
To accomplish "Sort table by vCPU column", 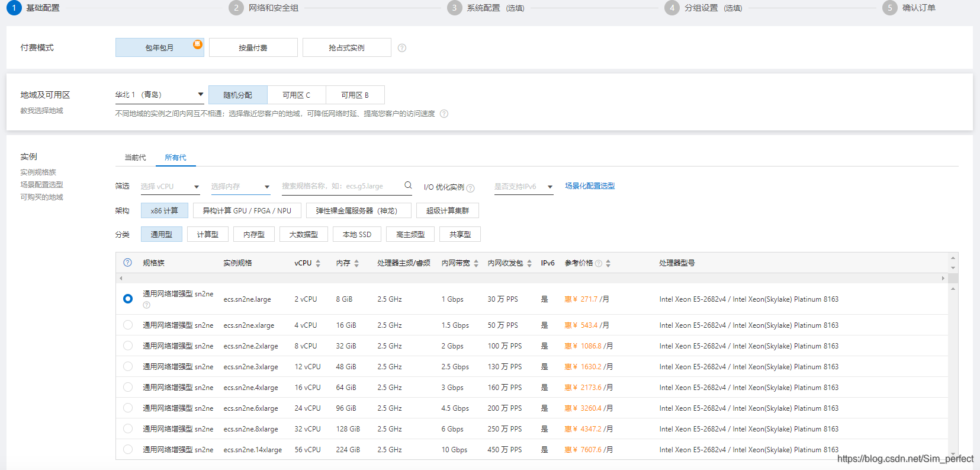I will point(318,263).
